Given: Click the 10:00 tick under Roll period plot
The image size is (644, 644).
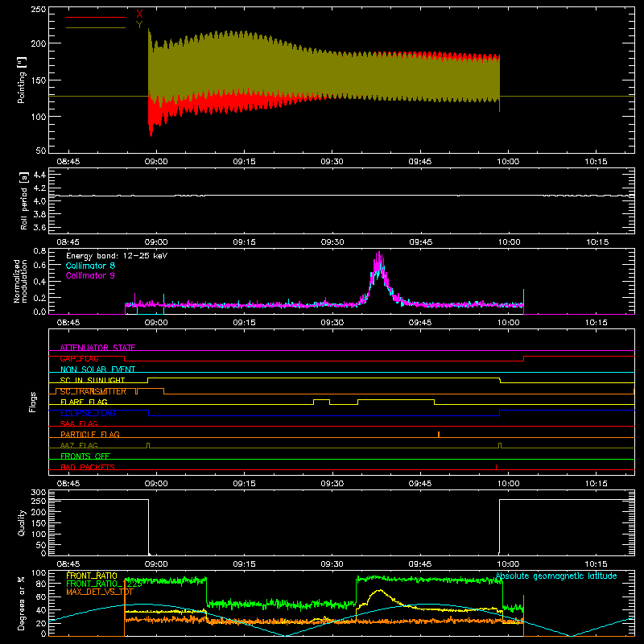Looking at the screenshot, I should coord(509,242).
